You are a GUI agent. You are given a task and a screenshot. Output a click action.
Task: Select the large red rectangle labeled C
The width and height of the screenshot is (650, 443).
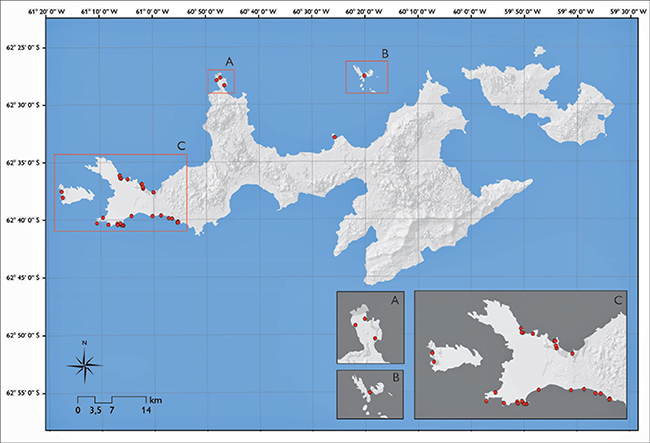(x=120, y=192)
